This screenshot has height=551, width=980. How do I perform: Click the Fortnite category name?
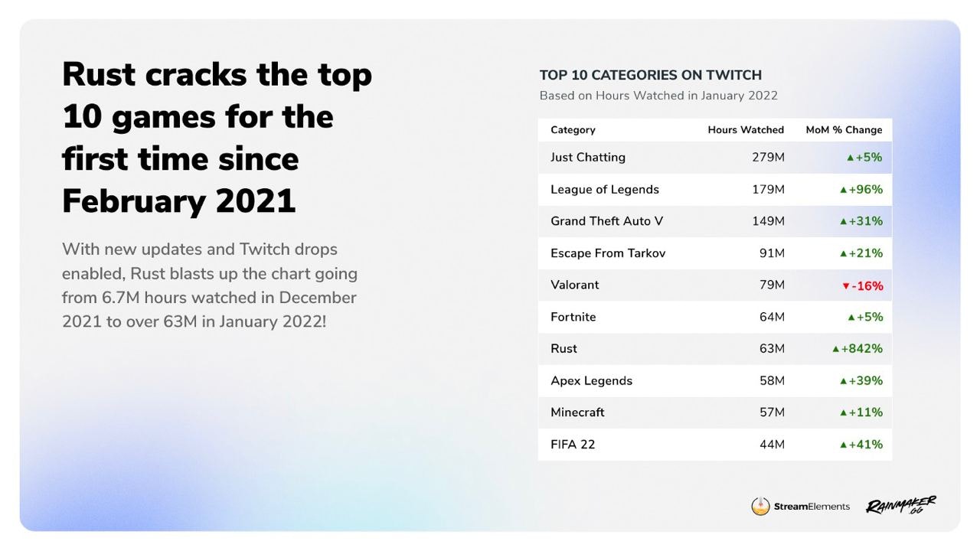coord(573,317)
